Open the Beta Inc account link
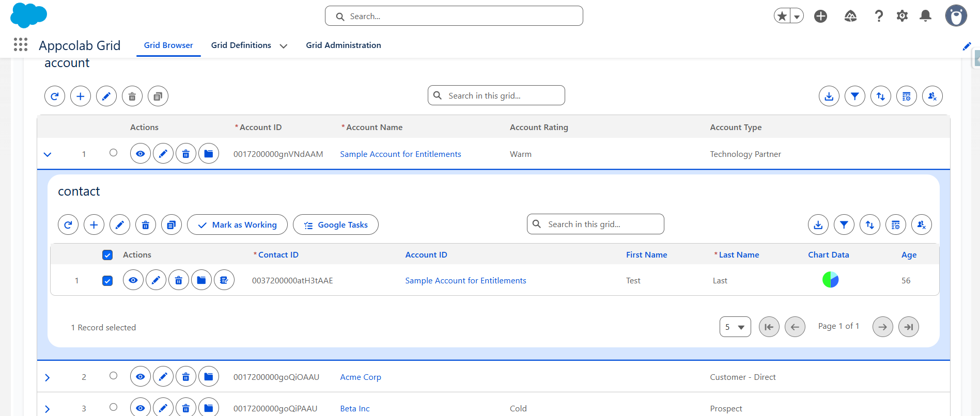 (x=355, y=409)
